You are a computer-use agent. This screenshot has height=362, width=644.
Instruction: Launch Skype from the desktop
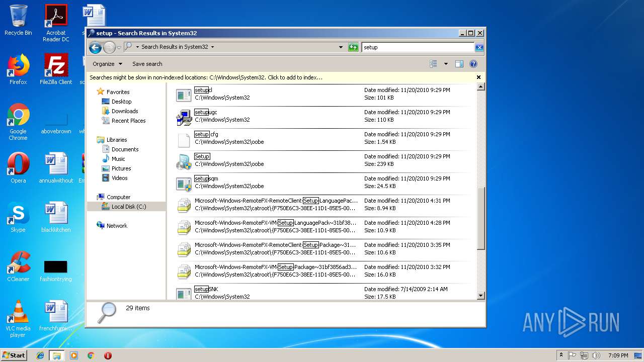[18, 217]
